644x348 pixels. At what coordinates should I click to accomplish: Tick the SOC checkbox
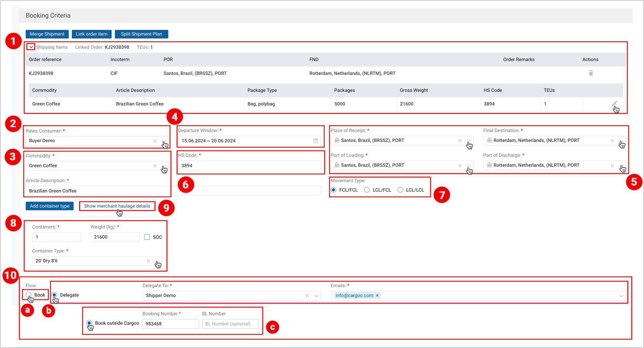147,237
